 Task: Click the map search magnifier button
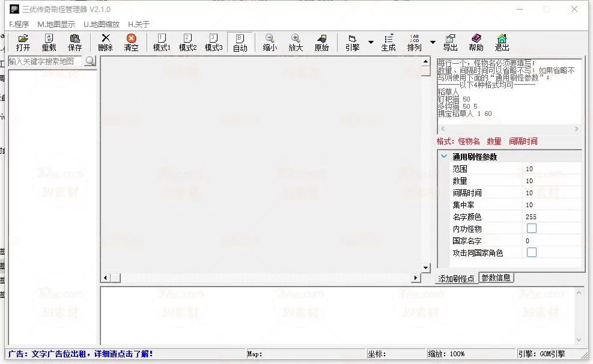click(90, 61)
